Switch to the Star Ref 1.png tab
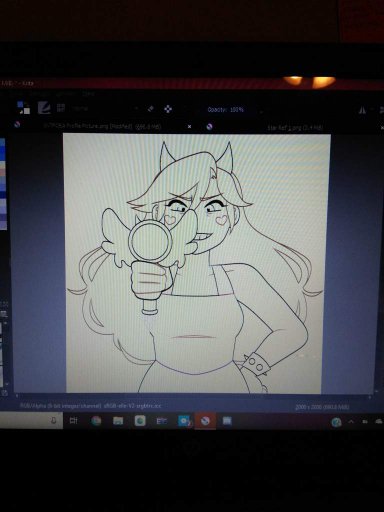 [x=295, y=128]
